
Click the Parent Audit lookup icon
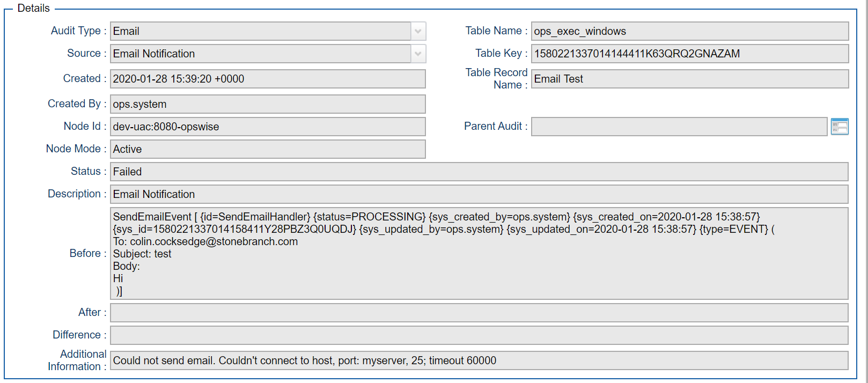[x=839, y=127]
